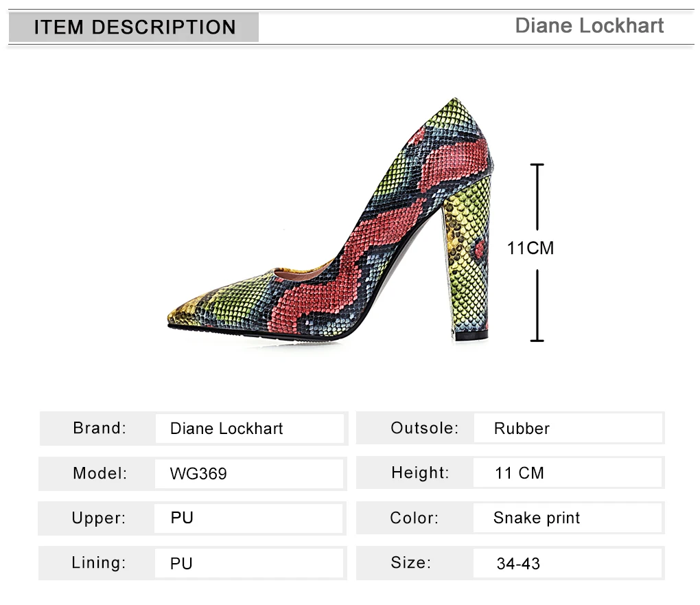Select the Model label cell
This screenshot has width=700, height=605.
click(x=100, y=473)
